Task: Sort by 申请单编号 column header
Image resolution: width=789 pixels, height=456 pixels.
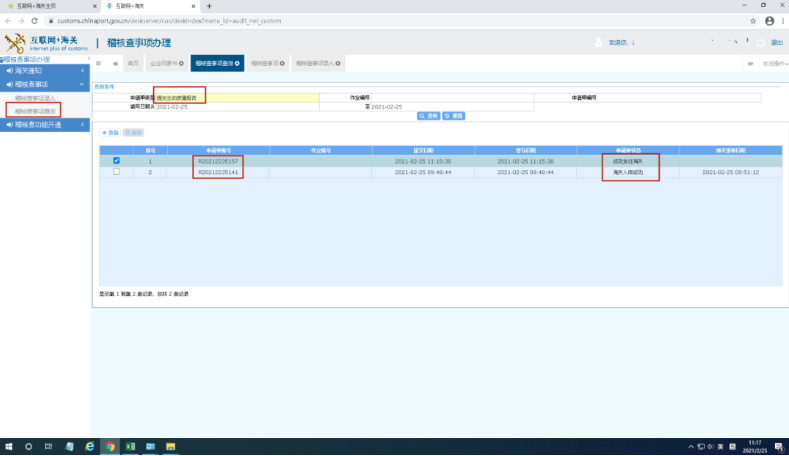Action: click(218, 150)
